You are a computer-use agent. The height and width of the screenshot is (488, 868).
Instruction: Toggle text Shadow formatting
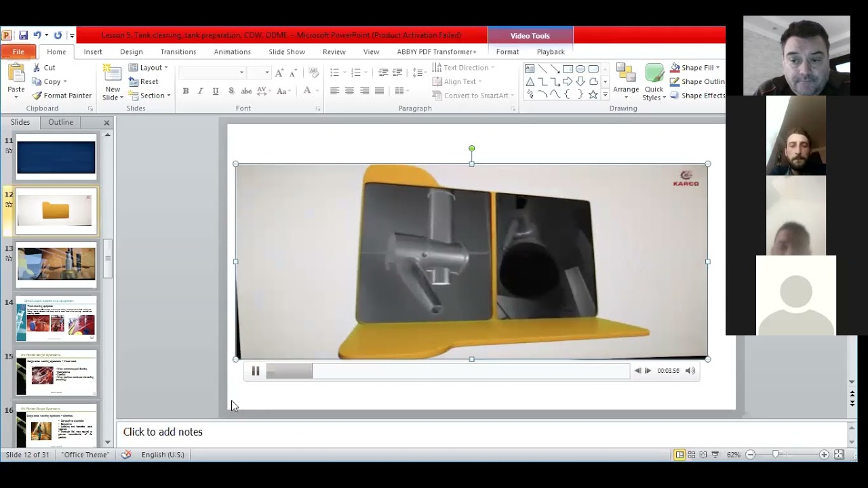click(231, 91)
